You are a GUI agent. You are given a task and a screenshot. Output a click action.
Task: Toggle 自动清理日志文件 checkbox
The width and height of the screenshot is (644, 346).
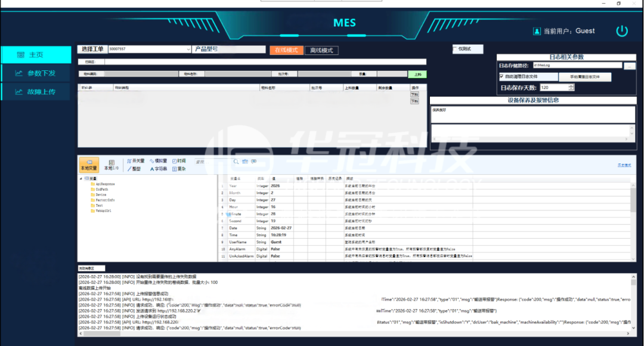click(x=501, y=77)
